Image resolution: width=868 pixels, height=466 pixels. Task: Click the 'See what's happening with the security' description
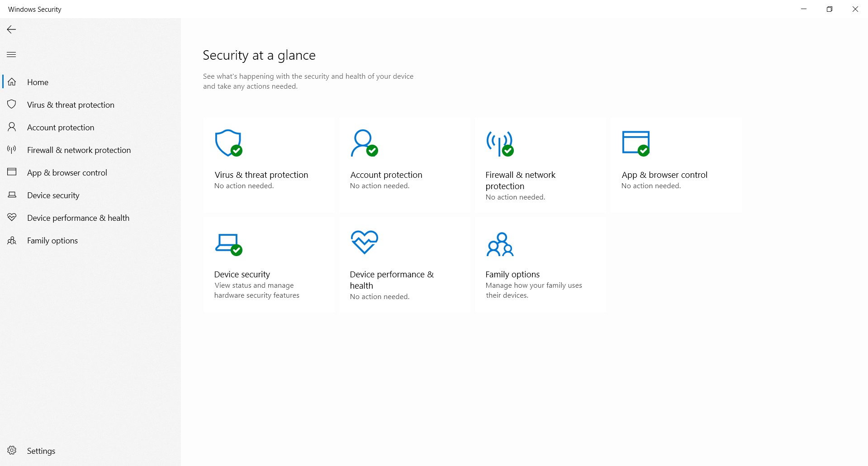(x=308, y=81)
